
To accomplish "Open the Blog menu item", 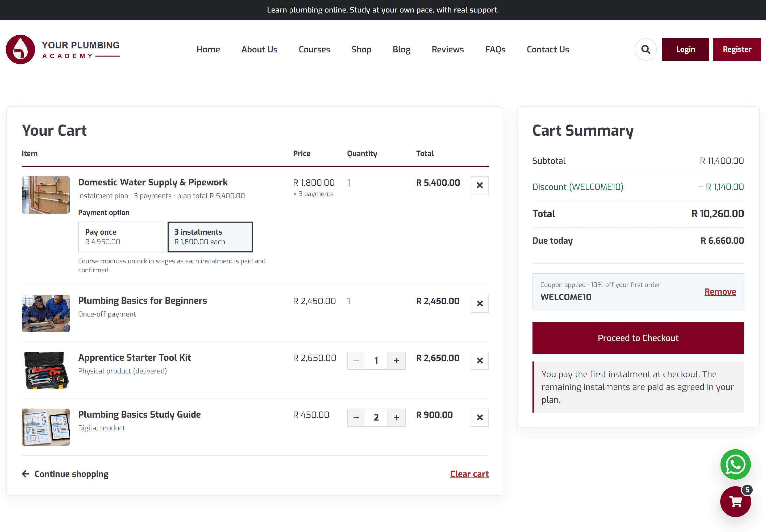I will tap(401, 49).
